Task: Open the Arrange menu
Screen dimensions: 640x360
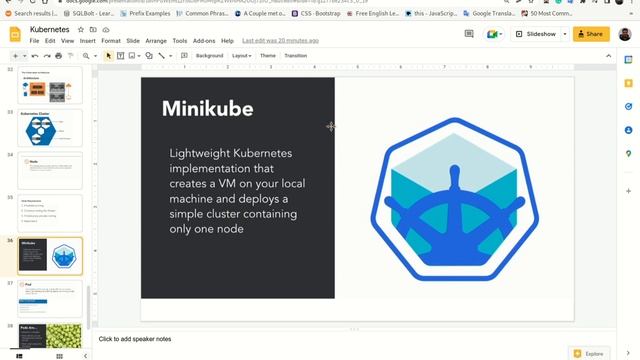Action: click(156, 41)
